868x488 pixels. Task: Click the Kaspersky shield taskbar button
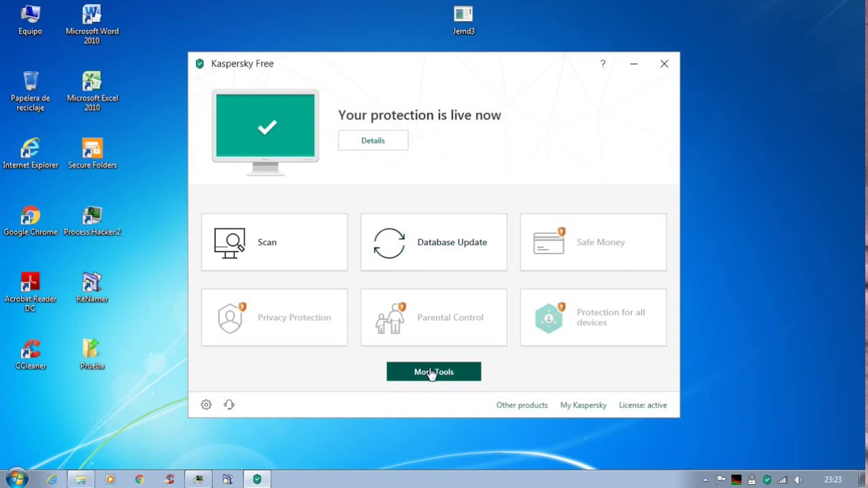click(x=257, y=479)
